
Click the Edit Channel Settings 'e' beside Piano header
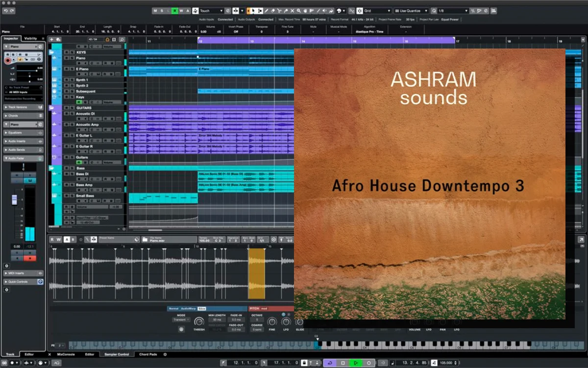pos(40,47)
